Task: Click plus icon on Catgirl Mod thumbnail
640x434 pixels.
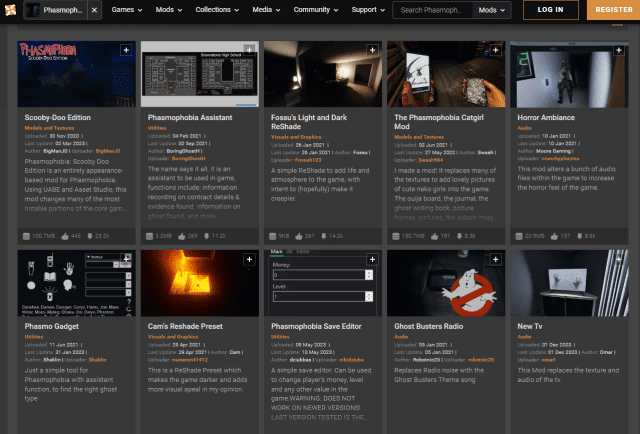Action: tap(494, 49)
